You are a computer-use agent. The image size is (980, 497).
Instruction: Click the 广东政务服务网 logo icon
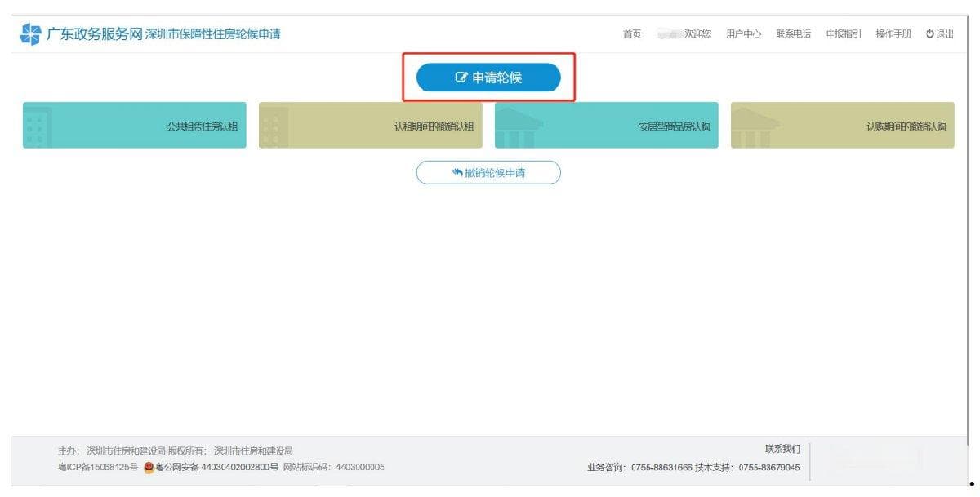coord(30,34)
